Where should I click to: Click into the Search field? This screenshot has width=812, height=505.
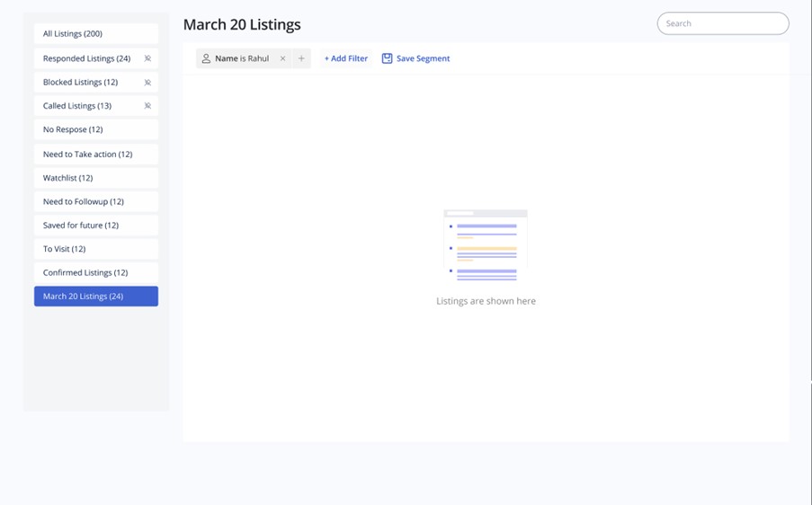722,23
